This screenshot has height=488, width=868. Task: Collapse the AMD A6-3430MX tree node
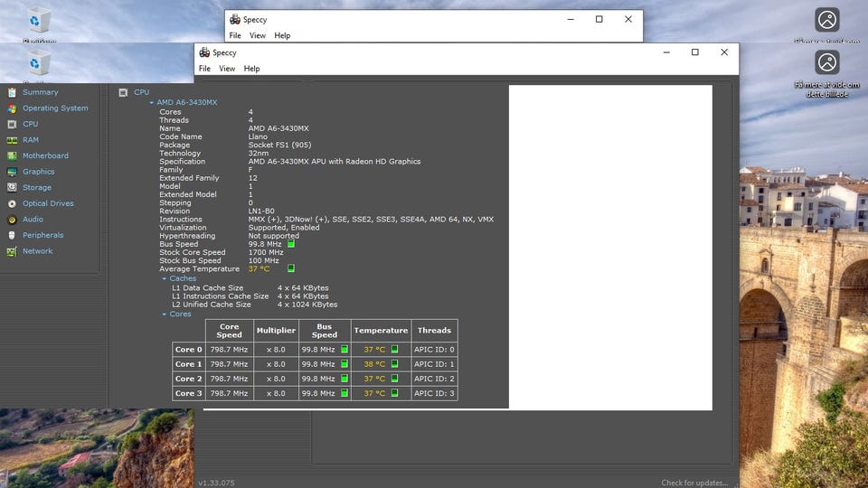pyautogui.click(x=151, y=103)
